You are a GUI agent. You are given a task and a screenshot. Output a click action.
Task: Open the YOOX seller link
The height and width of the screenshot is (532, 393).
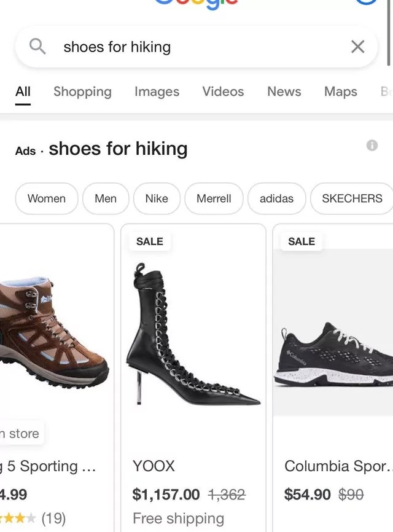(154, 466)
